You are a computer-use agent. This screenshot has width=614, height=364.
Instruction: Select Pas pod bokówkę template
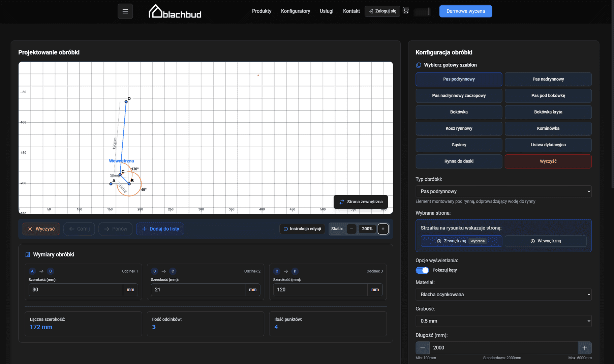548,96
